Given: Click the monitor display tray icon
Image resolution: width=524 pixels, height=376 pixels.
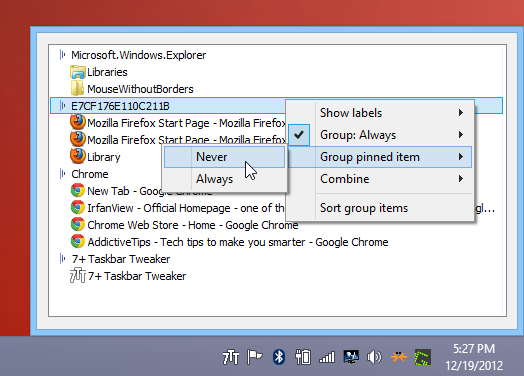Looking at the screenshot, I should click(x=351, y=357).
